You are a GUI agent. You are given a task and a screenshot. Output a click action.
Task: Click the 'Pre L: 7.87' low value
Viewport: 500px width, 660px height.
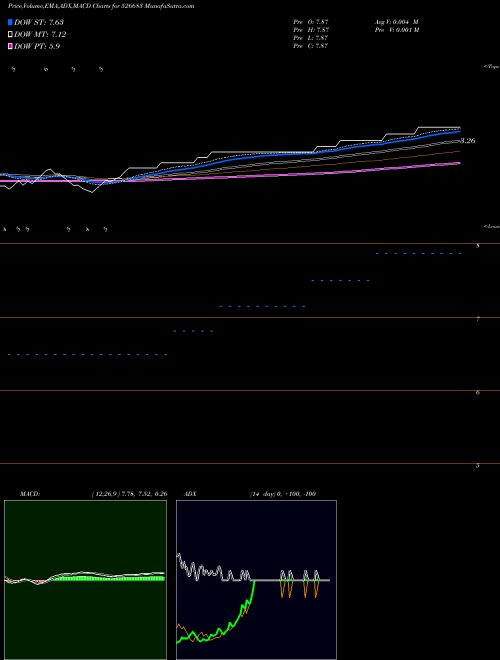[x=311, y=38]
